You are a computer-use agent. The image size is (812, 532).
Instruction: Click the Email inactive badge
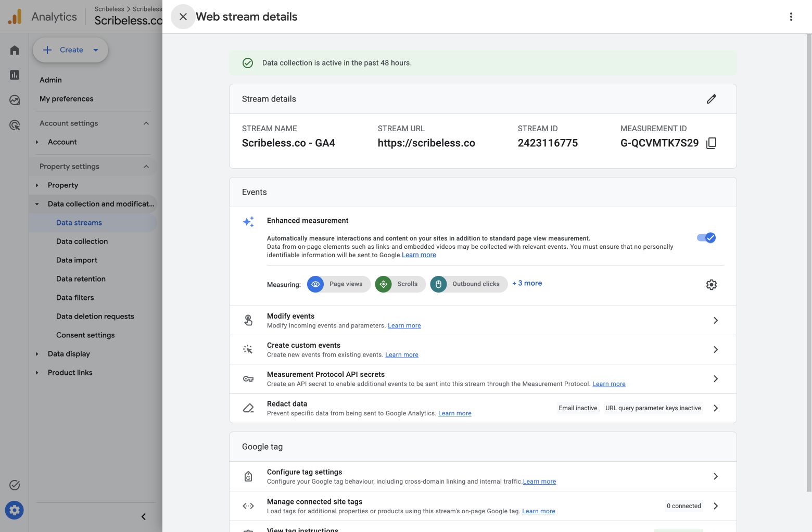point(578,408)
